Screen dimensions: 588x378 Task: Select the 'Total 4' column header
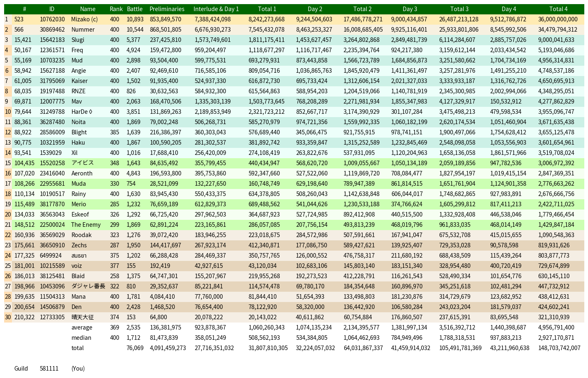558,9
